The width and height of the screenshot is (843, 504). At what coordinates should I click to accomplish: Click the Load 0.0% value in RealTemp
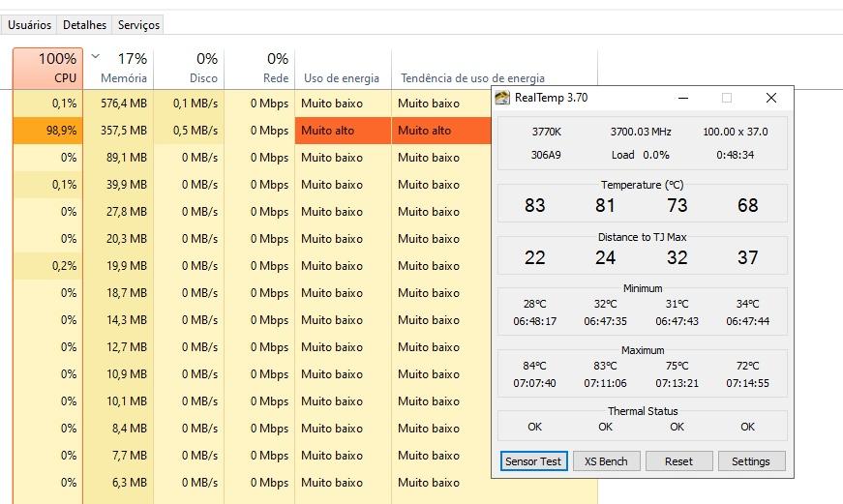click(x=641, y=155)
